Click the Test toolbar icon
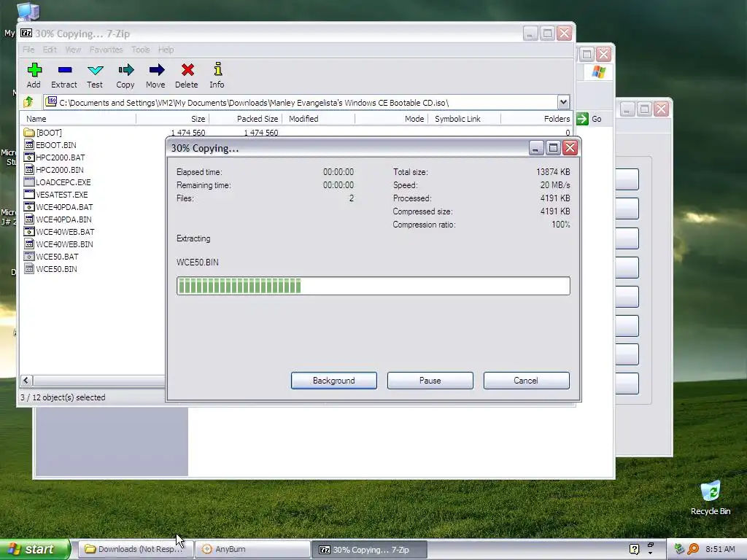This screenshot has width=747, height=560. point(95,70)
